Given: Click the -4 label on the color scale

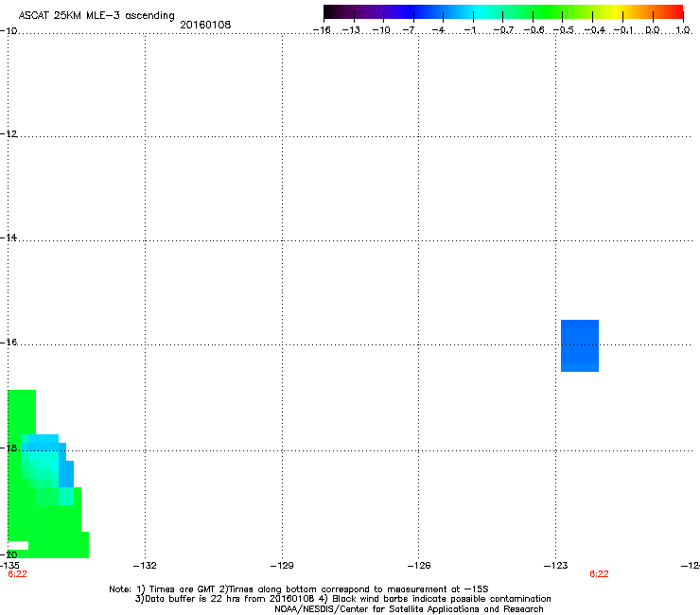Looking at the screenshot, I should 438,30.
